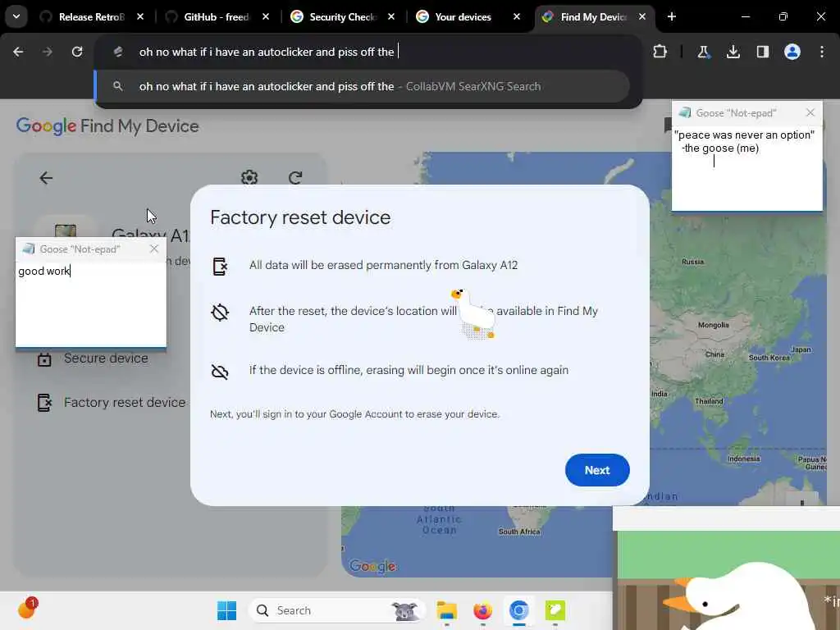Close the Your devices tab
This screenshot has width=840, height=630.
(517, 17)
